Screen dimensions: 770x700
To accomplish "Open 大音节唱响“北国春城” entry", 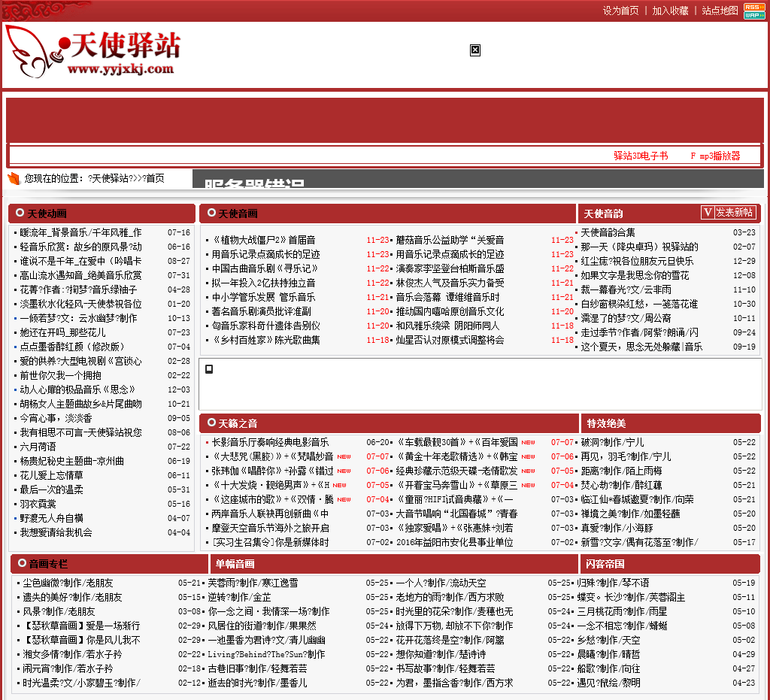I will click(x=457, y=514).
